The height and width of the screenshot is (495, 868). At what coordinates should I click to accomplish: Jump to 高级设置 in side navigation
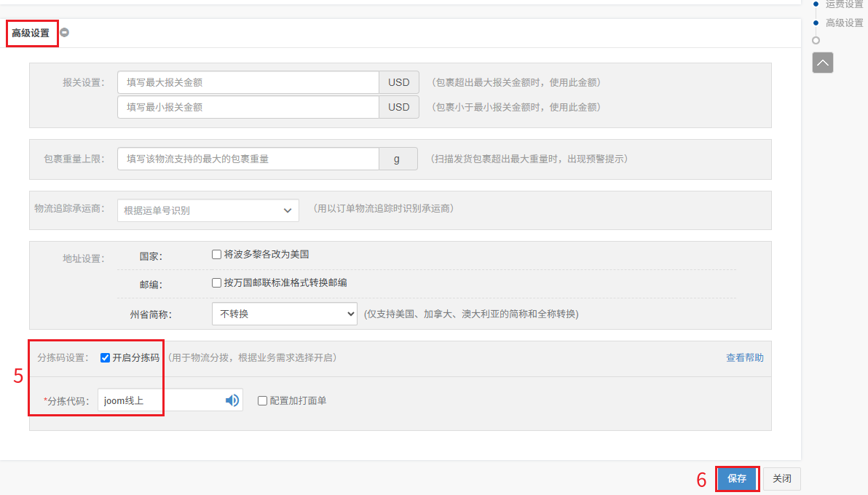coord(844,23)
